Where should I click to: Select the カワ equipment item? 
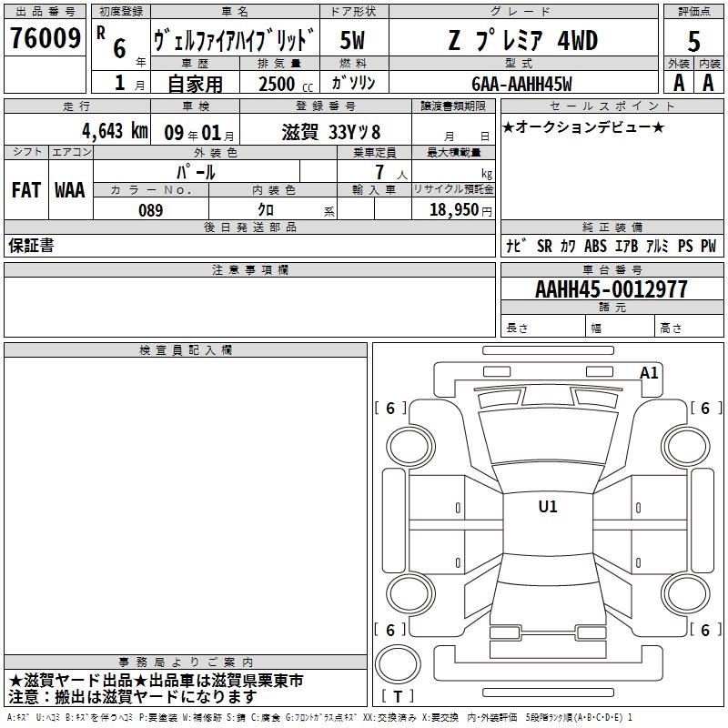[568, 246]
